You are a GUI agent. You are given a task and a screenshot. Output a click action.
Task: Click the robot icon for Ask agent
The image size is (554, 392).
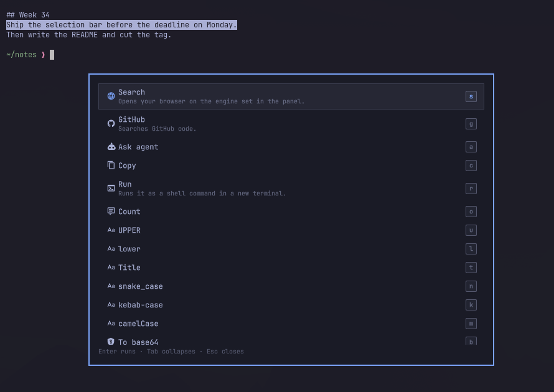click(x=111, y=147)
